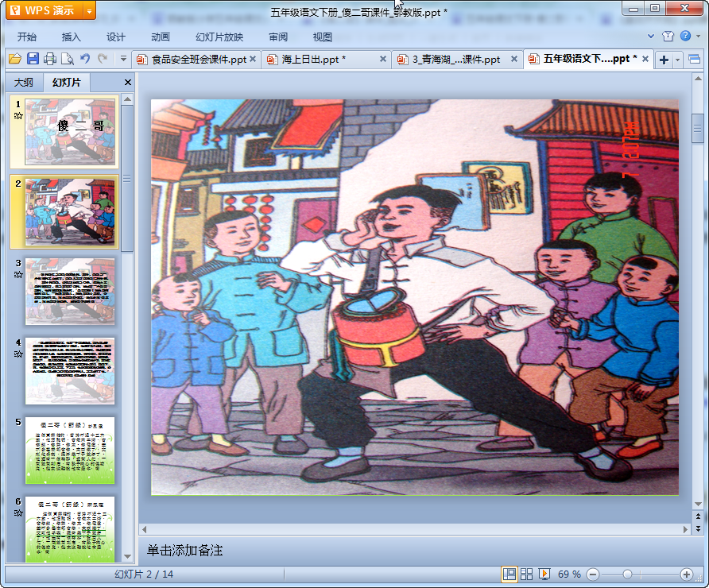Go to next slide using double-down arrow
Viewport: 709px width, 588px height.
pyautogui.click(x=698, y=528)
